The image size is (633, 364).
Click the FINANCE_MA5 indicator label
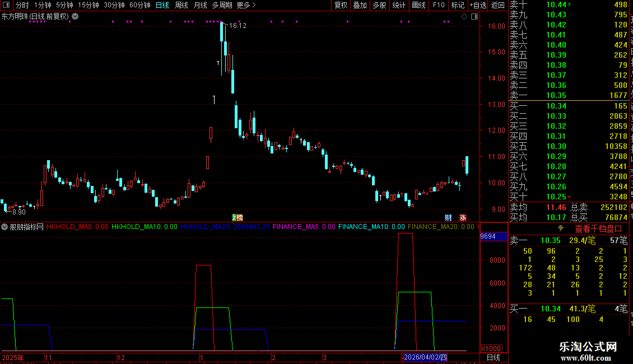[304, 227]
